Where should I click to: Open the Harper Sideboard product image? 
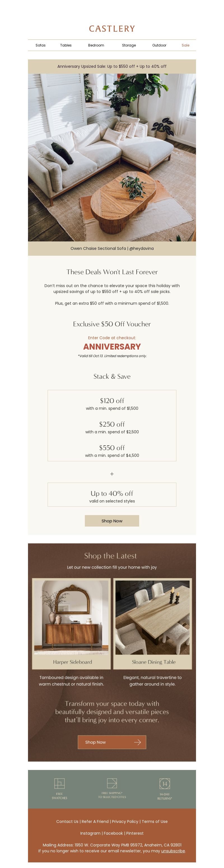[x=71, y=617]
